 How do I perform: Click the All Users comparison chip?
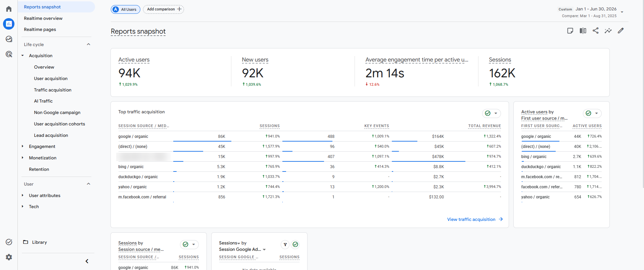click(126, 9)
